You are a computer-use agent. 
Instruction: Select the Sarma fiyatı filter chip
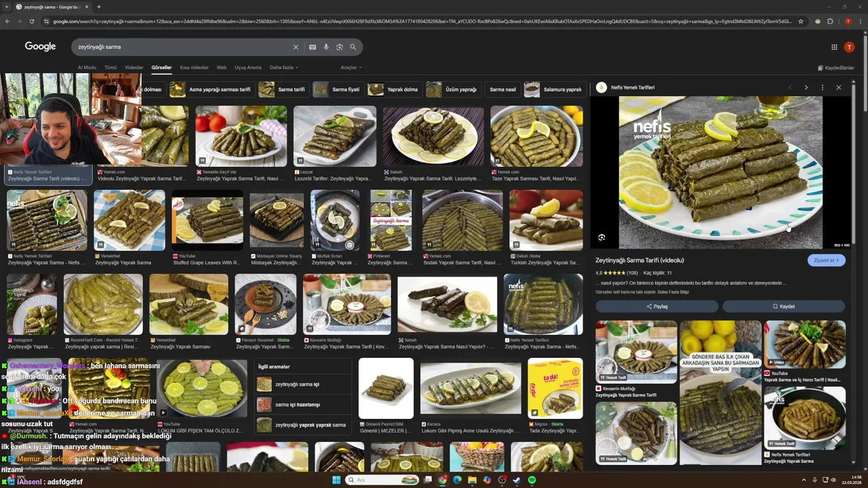(338, 89)
